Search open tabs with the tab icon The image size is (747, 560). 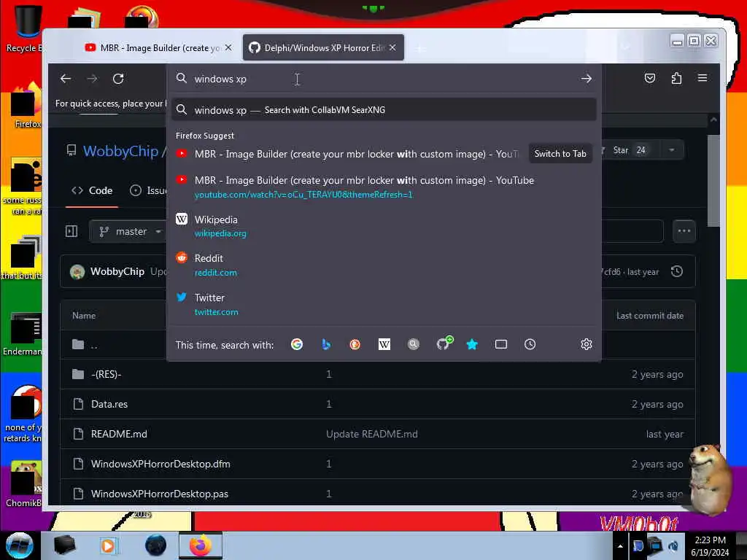click(501, 344)
